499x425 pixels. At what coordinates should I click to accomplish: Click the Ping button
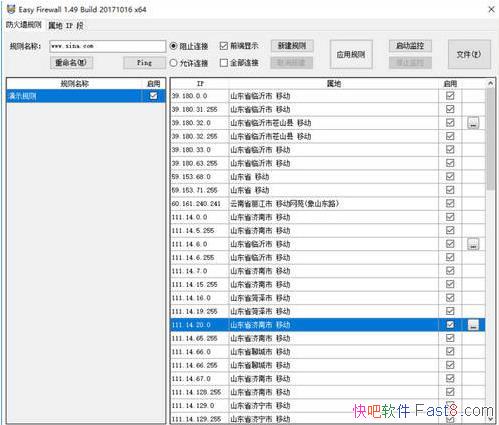pyautogui.click(x=144, y=63)
